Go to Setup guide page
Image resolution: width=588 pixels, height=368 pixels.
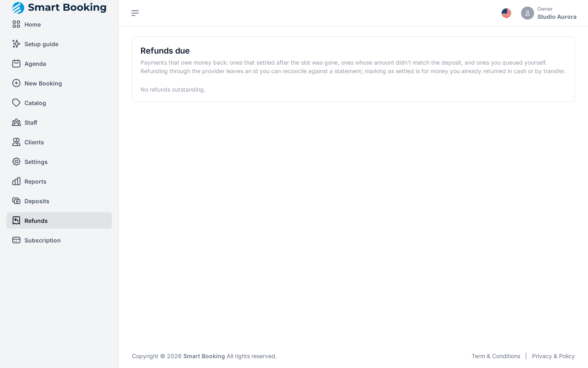pos(41,44)
